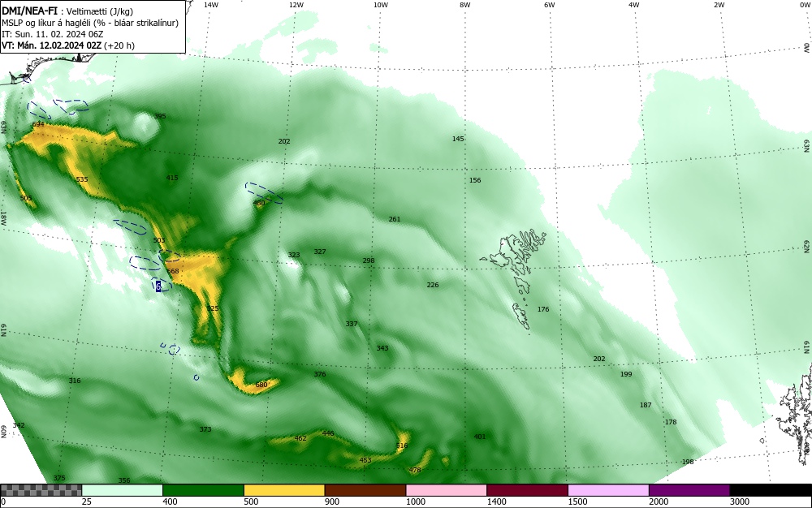The image size is (812, 508).
Task: Click the map value 462
Action: point(300,437)
